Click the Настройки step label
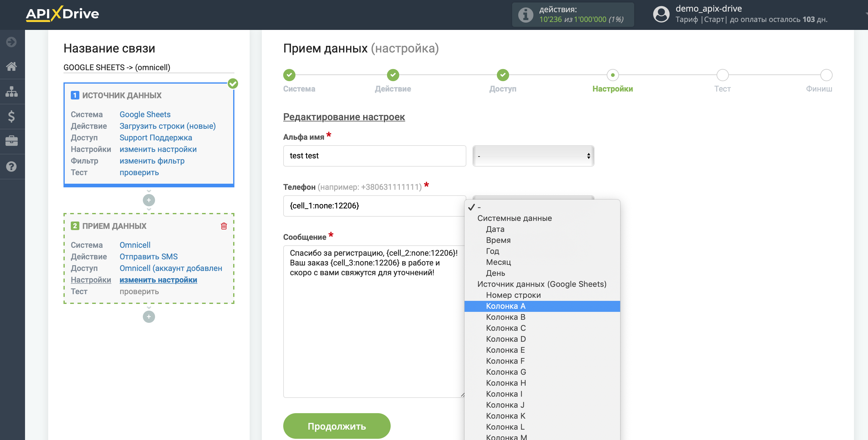The image size is (868, 440). click(613, 89)
